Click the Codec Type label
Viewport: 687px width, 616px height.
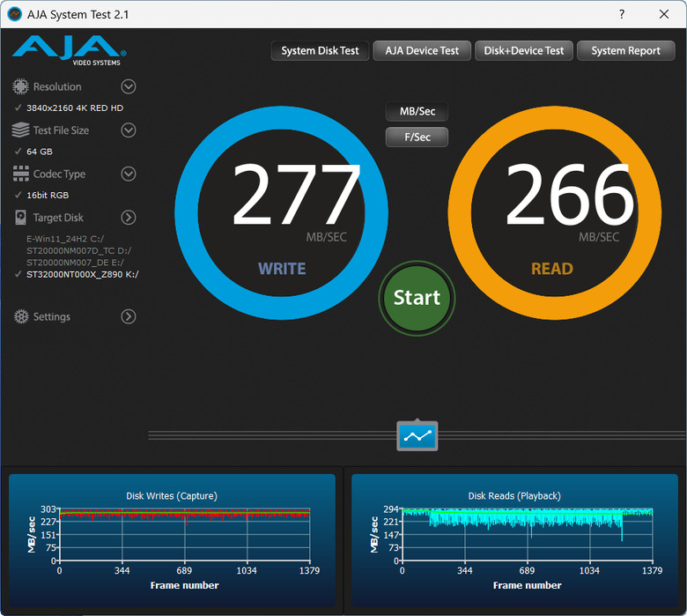59,174
